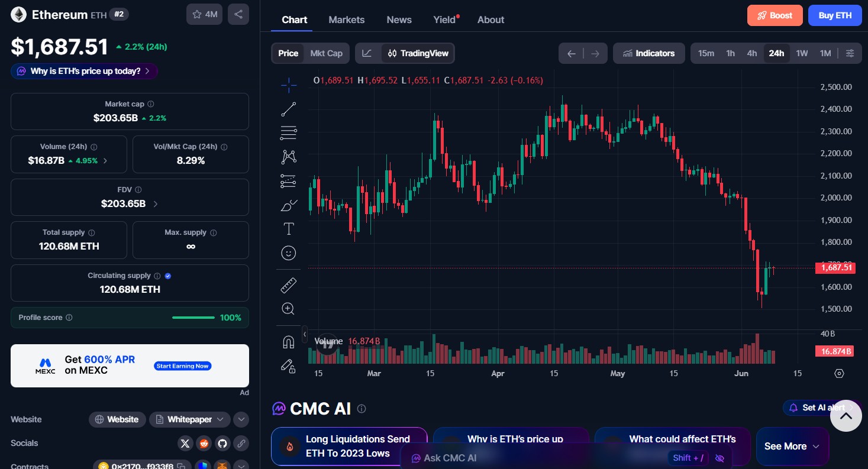Open Ethereum's Reddit page

(x=204, y=443)
